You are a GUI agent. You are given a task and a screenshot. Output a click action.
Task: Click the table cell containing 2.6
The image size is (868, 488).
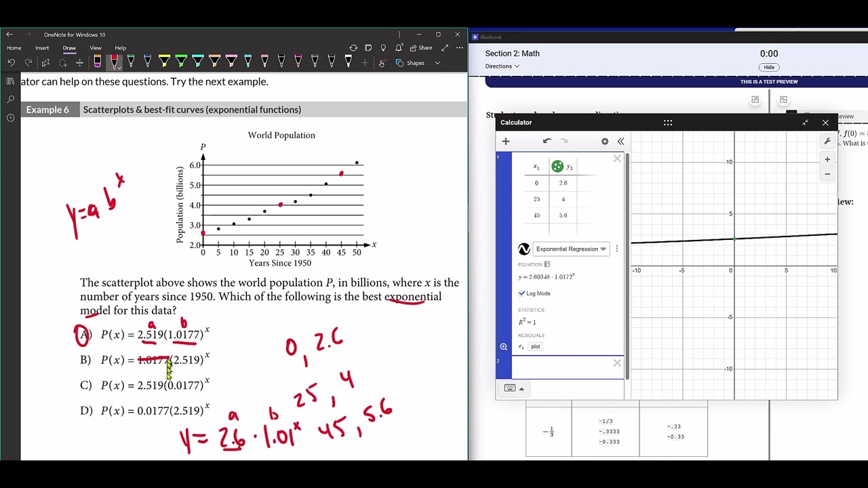click(564, 183)
